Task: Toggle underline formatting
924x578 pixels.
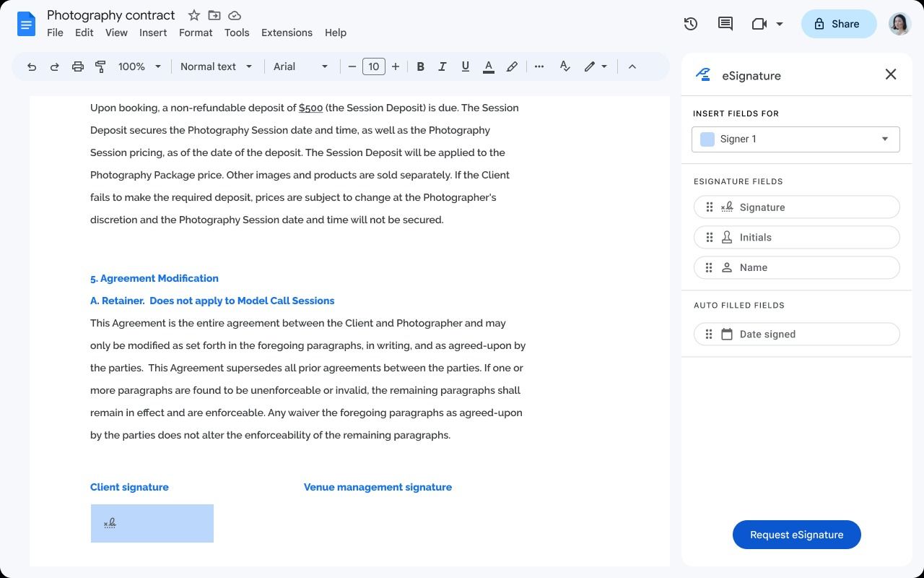Action: tap(466, 66)
